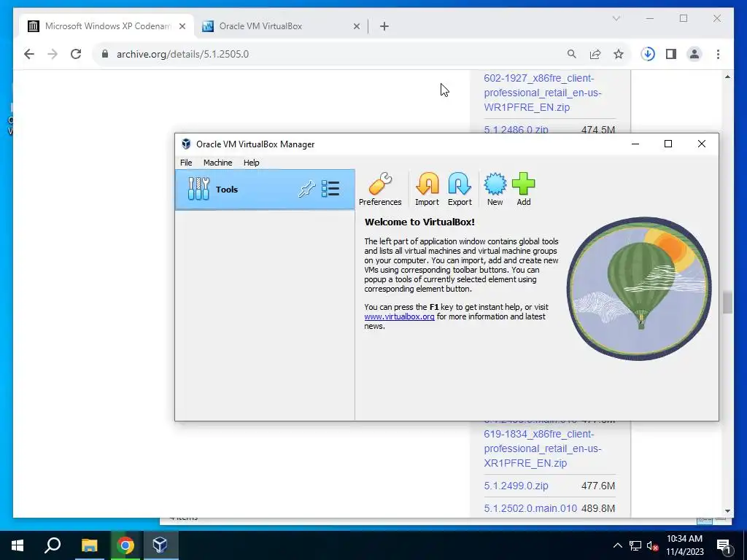Close the Microsoft Windows XP browser tab

[182, 26]
